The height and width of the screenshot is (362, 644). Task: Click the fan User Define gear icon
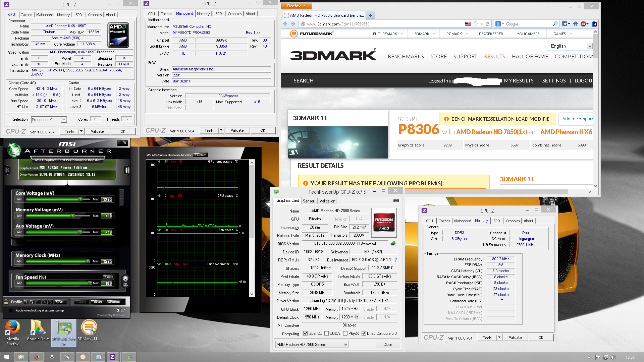125,280
